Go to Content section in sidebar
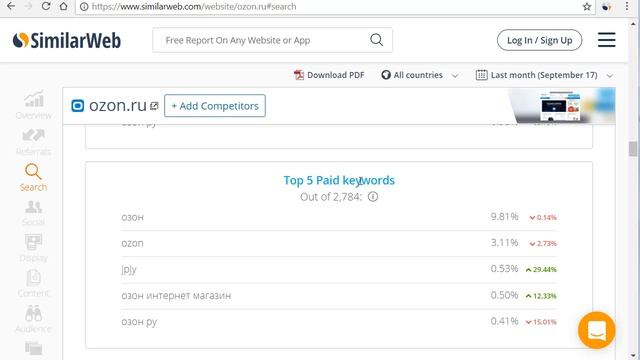This screenshot has height=360, width=640. [x=33, y=284]
